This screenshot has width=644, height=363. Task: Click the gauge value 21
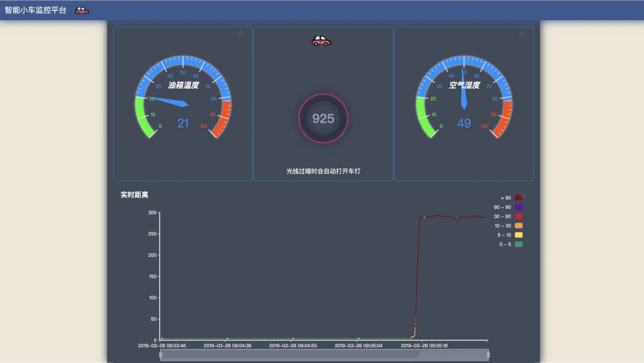click(x=183, y=123)
